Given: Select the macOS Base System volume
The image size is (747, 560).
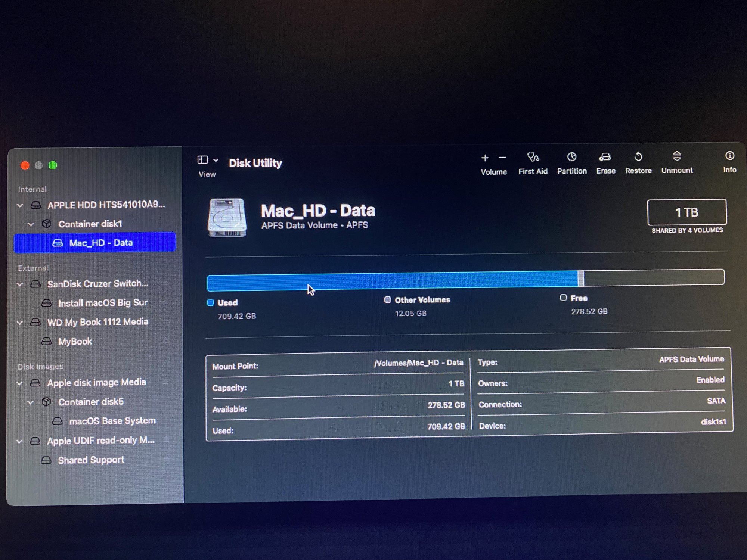Looking at the screenshot, I should 112,421.
